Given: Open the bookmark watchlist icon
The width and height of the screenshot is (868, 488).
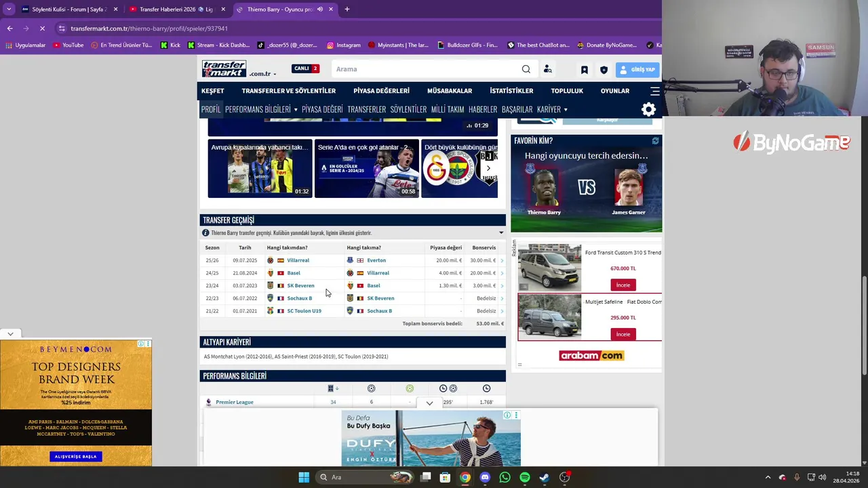Looking at the screenshot, I should pyautogui.click(x=585, y=70).
